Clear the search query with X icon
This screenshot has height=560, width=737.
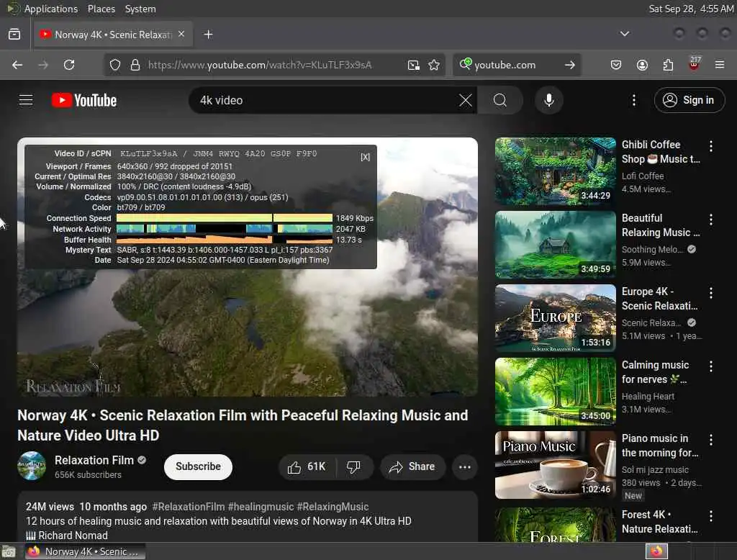point(466,100)
